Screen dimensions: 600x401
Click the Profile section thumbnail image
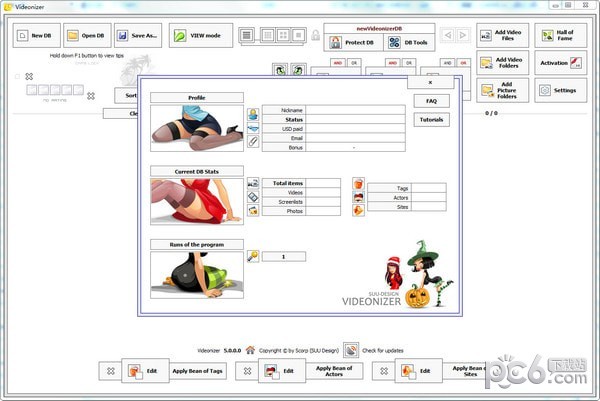[x=196, y=128]
